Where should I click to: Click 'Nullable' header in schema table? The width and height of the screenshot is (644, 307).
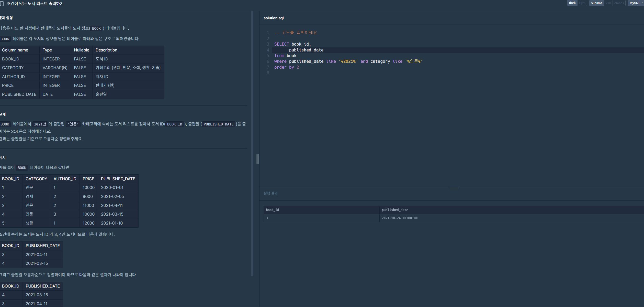click(x=82, y=50)
